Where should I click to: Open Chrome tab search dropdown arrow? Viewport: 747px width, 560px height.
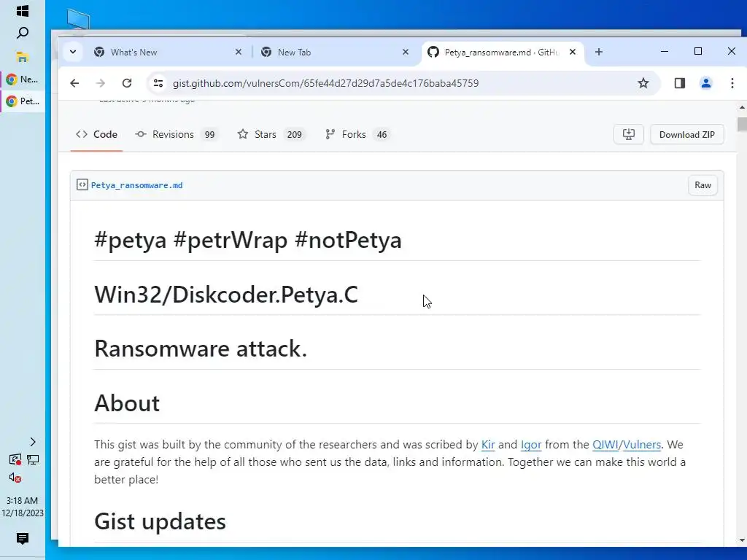(x=73, y=52)
